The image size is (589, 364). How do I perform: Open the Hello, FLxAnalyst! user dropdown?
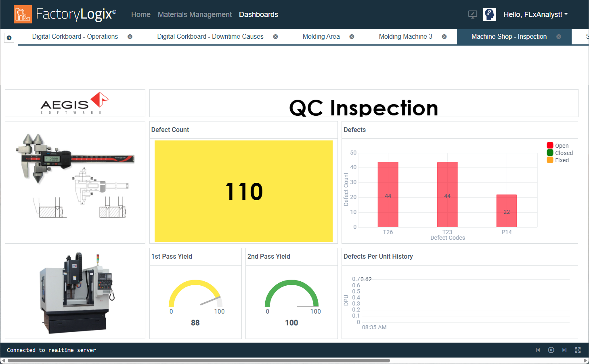[535, 15]
